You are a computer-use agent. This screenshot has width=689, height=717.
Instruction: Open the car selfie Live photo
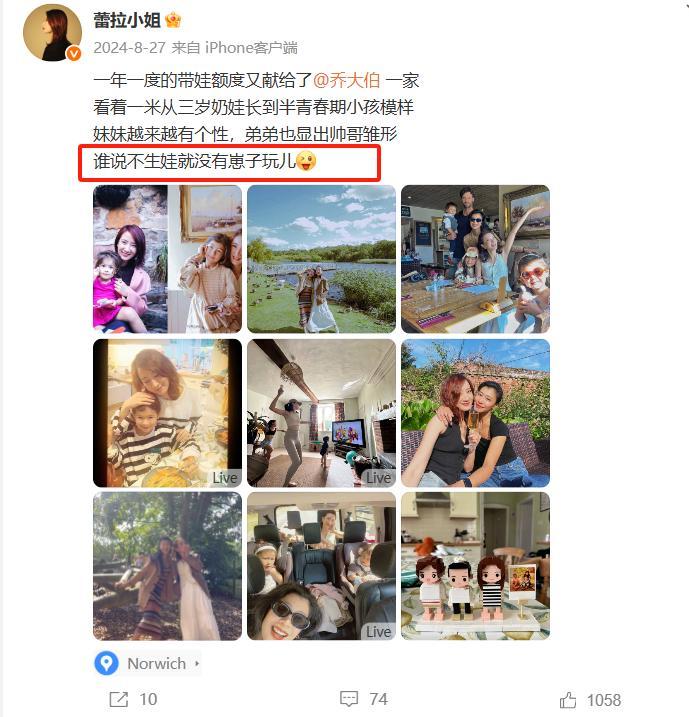pyautogui.click(x=321, y=566)
